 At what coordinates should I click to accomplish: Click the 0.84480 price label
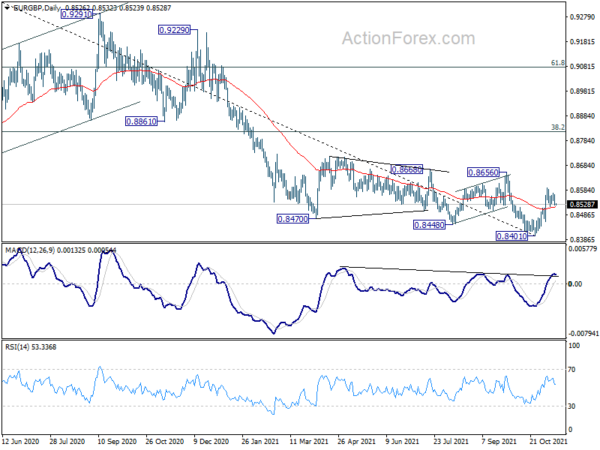pyautogui.click(x=429, y=225)
